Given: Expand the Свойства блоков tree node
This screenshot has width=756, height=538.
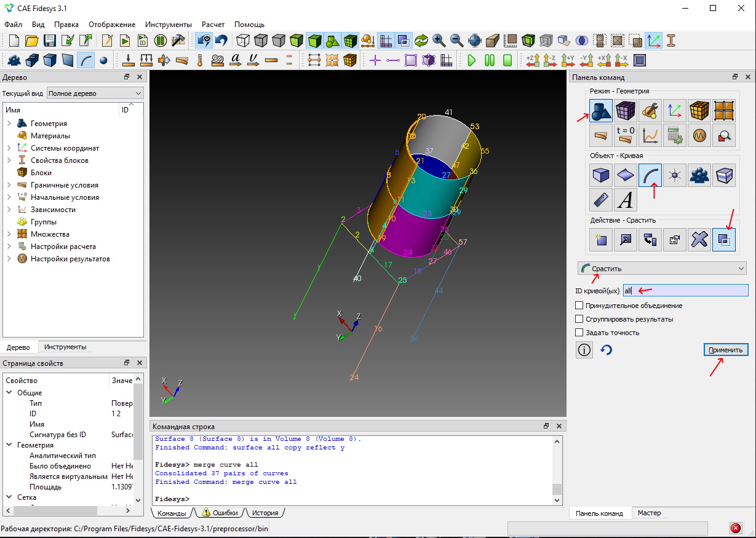Looking at the screenshot, I should (9, 160).
